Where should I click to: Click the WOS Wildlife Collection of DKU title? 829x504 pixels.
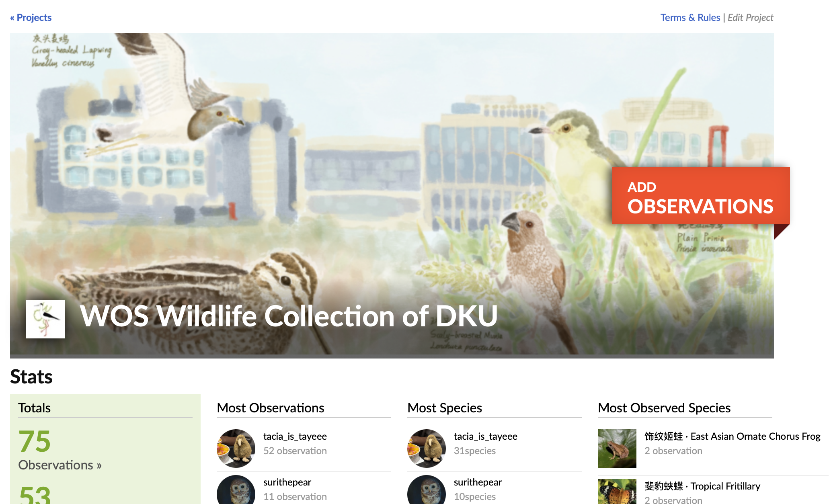pos(289,316)
